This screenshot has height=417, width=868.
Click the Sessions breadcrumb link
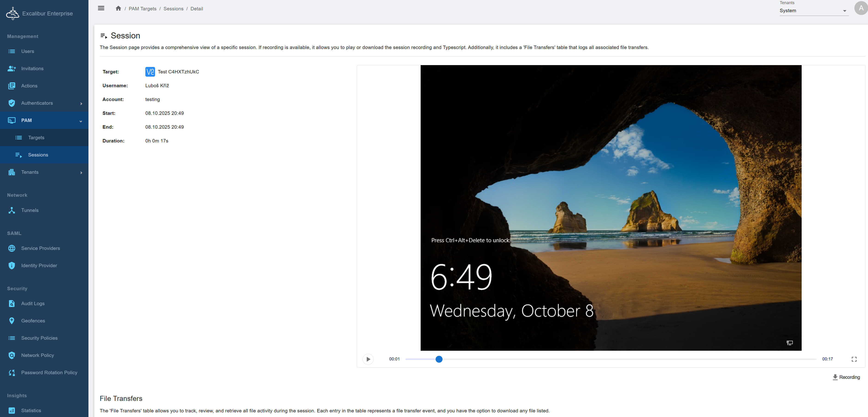tap(173, 9)
